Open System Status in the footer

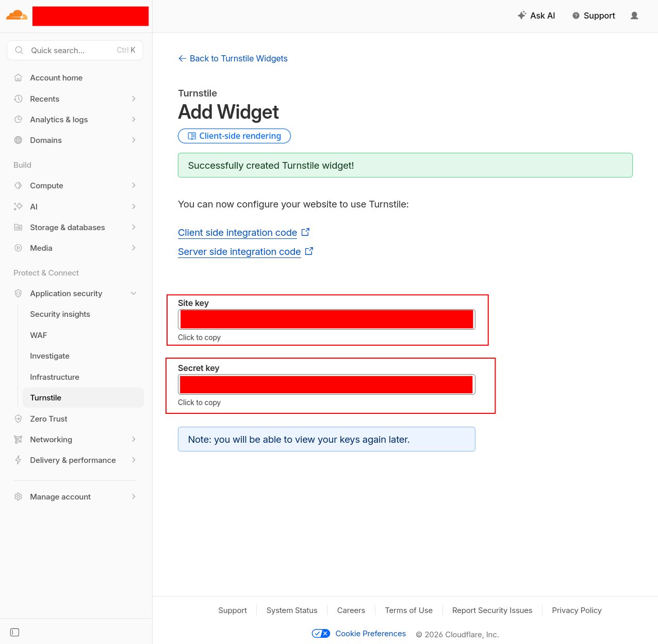point(292,610)
